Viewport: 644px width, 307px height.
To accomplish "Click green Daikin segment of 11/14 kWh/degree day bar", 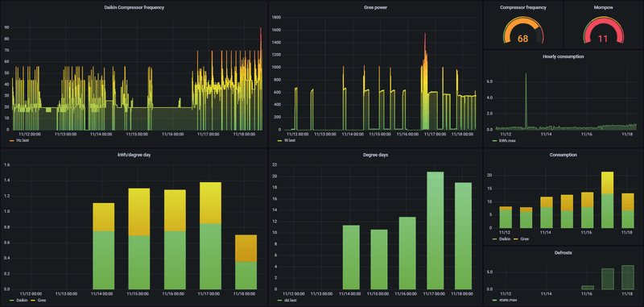I will (x=104, y=260).
